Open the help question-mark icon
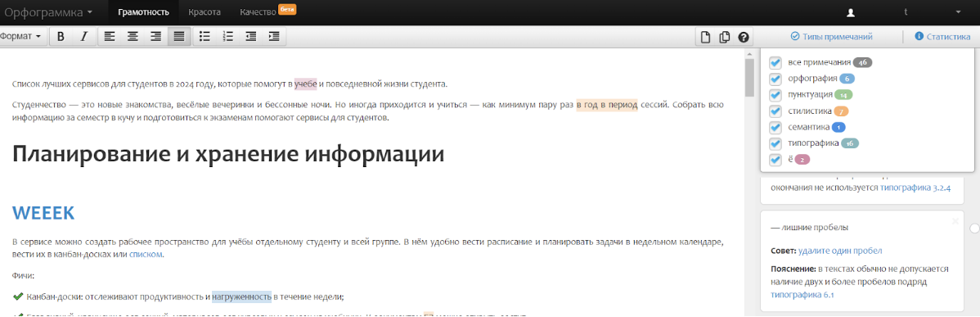Viewport: 980px width, 317px height. tap(743, 37)
